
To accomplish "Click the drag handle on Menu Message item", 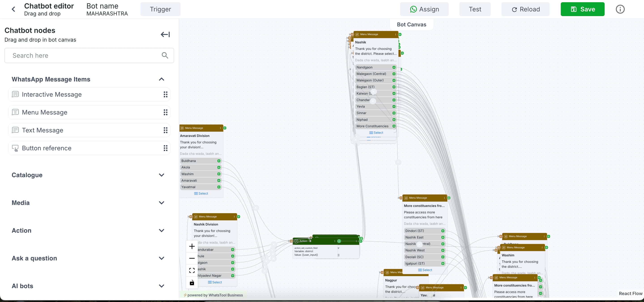I will pyautogui.click(x=165, y=112).
